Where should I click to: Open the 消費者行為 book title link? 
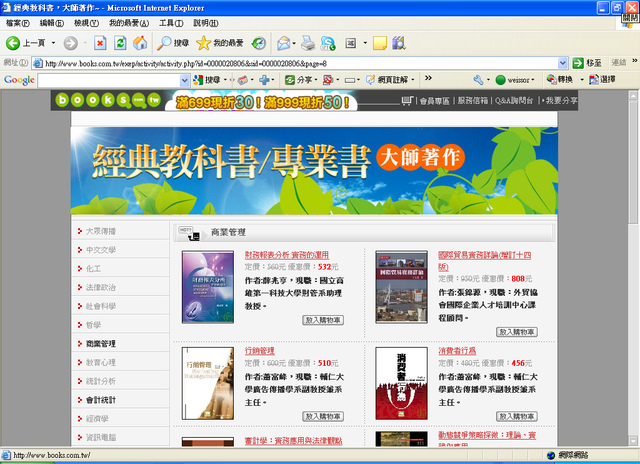point(457,351)
